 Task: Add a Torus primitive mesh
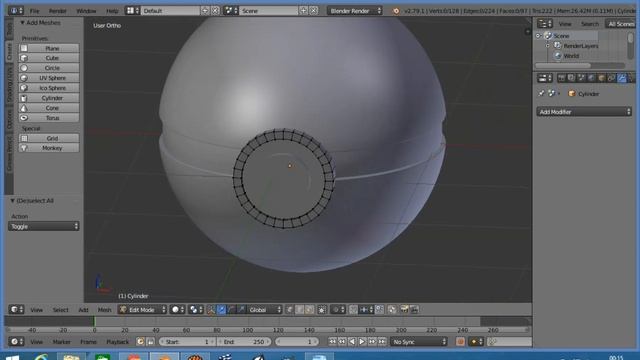[x=49, y=118]
